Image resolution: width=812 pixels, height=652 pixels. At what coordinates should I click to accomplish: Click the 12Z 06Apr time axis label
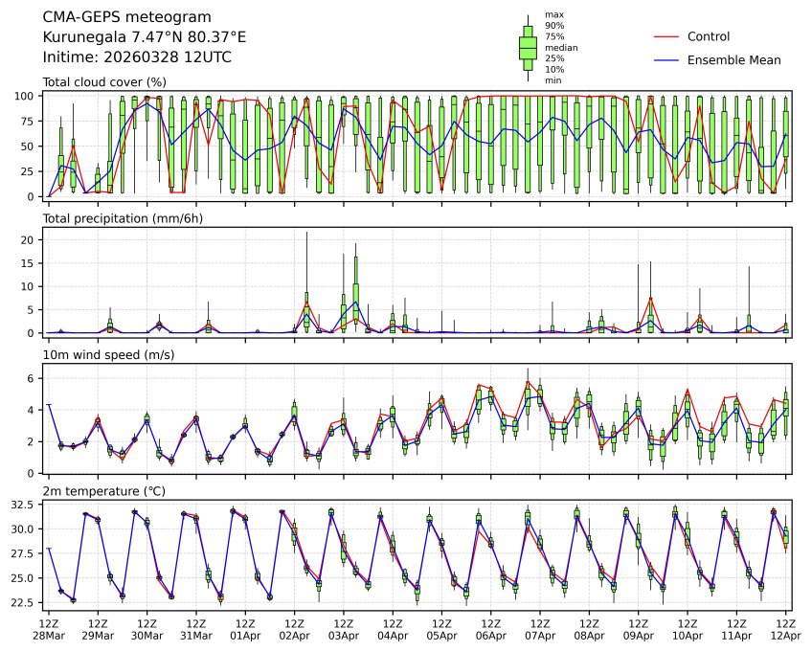491,629
